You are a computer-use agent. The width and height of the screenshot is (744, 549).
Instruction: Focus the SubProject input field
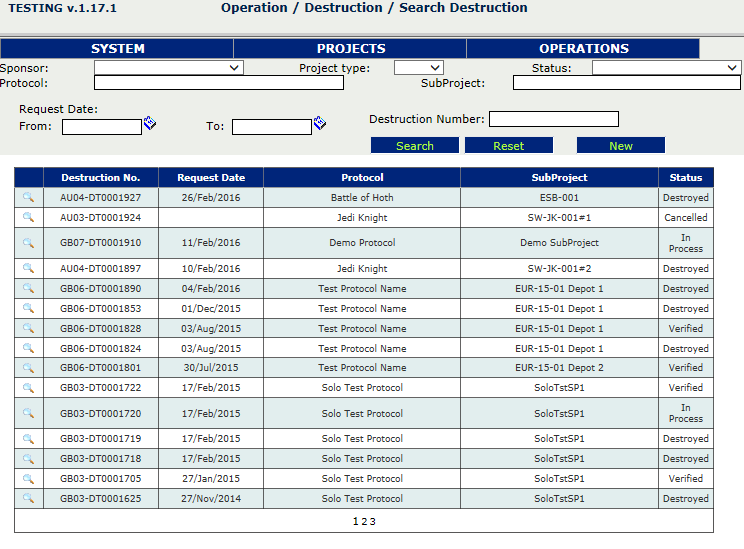627,83
